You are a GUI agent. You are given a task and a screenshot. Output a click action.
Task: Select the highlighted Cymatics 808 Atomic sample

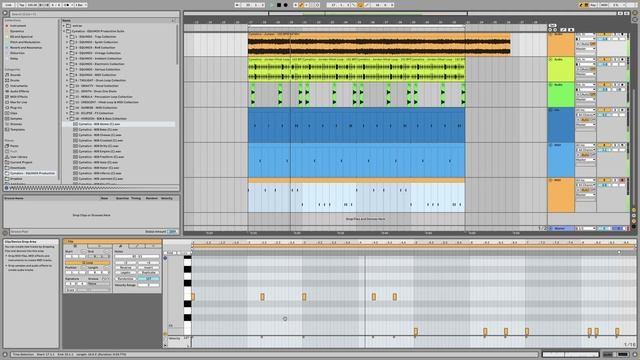[x=119, y=124]
